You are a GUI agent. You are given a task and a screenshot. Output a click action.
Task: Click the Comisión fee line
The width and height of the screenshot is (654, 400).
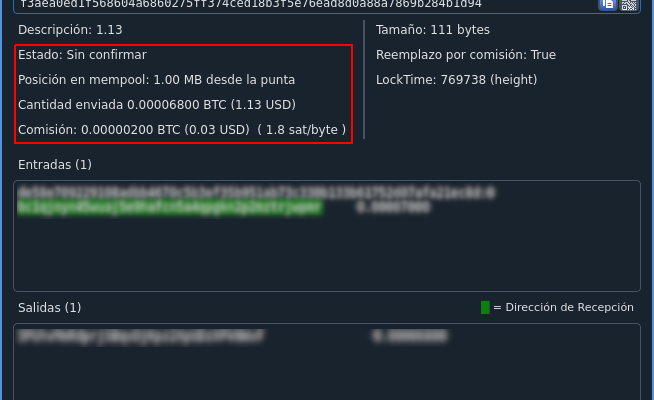click(x=182, y=130)
